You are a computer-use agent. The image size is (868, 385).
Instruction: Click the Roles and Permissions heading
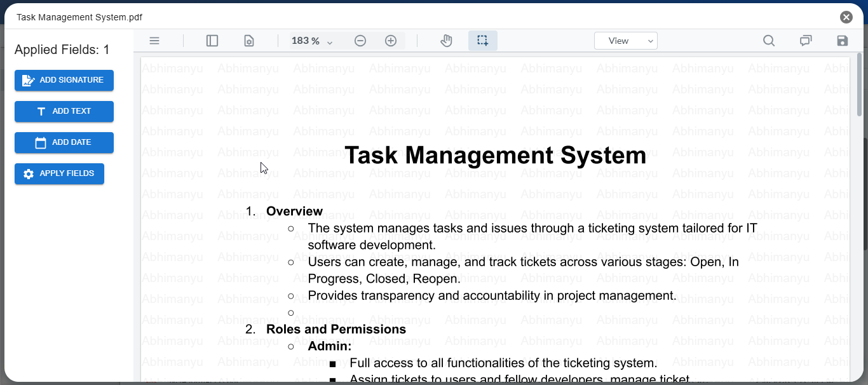click(336, 329)
